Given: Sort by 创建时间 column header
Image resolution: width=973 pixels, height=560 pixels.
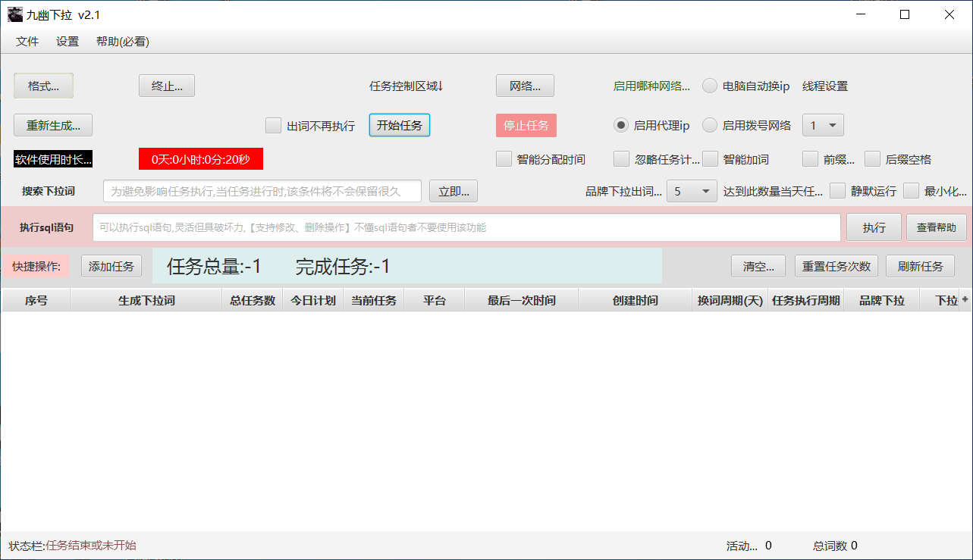Looking at the screenshot, I should click(635, 300).
